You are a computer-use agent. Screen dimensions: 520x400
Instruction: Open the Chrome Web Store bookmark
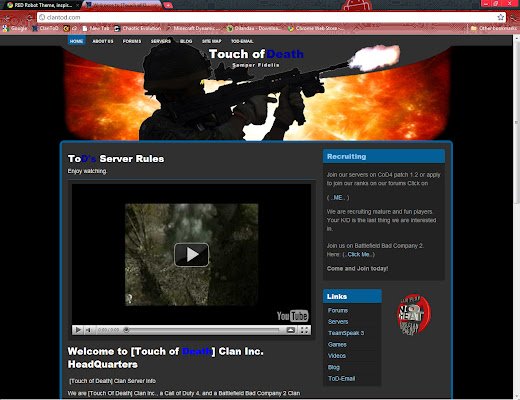tap(316, 28)
